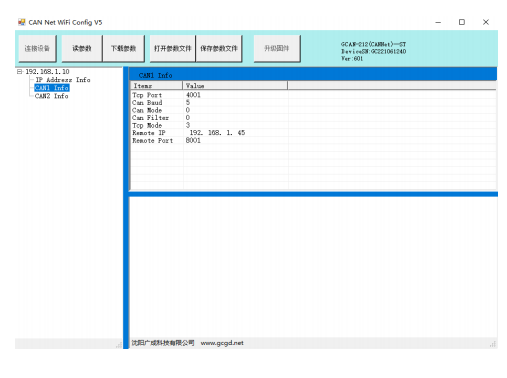Screen dimensions: 507x378
Task: Select the Can Mode row label
Action: (x=147, y=110)
